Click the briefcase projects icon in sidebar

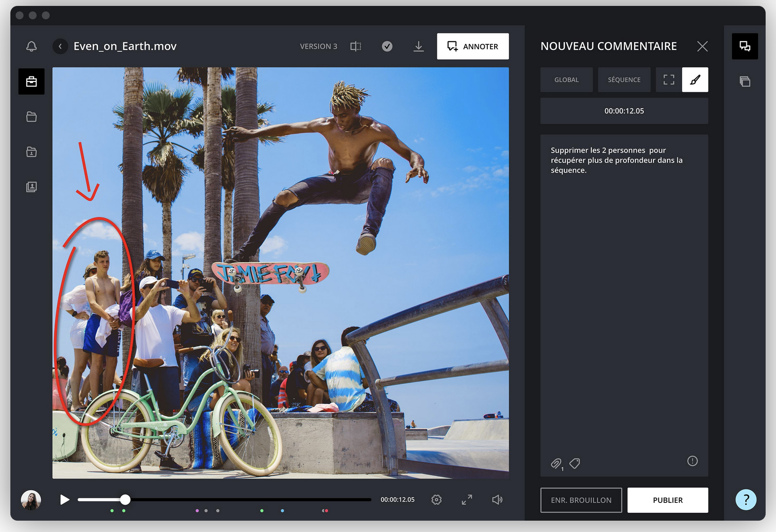pyautogui.click(x=32, y=81)
